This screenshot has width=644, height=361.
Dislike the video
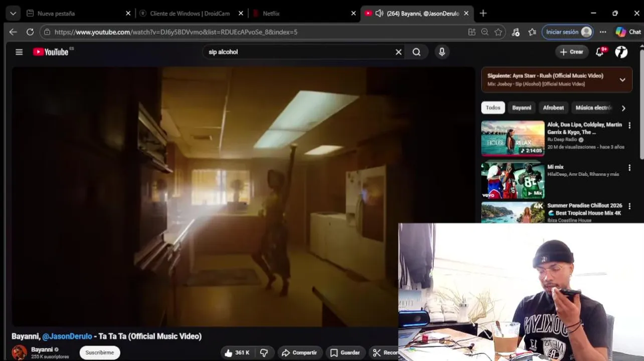pyautogui.click(x=264, y=352)
